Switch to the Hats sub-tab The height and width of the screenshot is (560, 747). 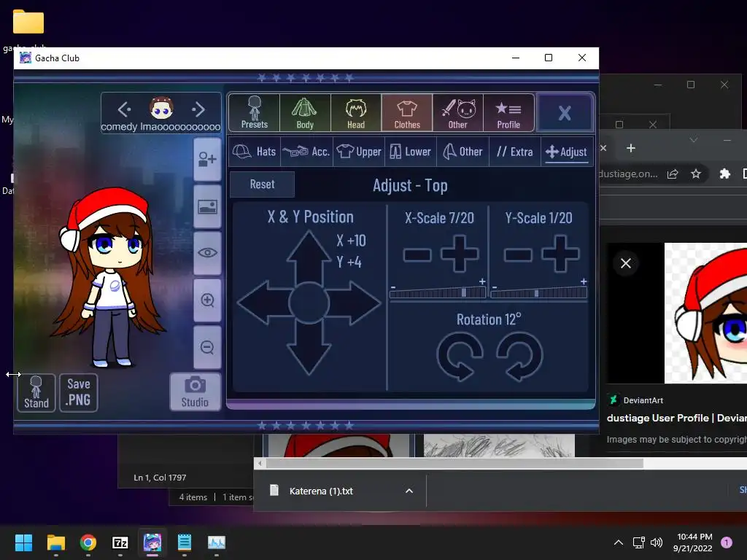tap(255, 152)
